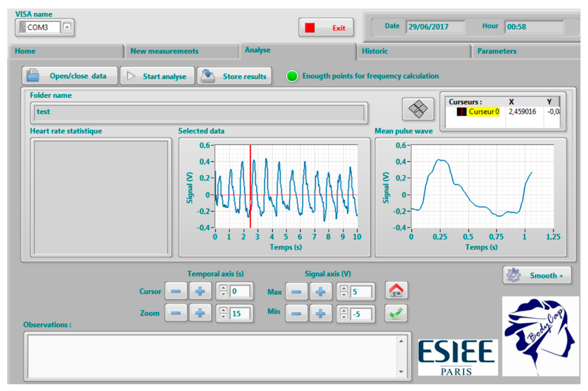Click Smooth + gear button

click(x=537, y=275)
